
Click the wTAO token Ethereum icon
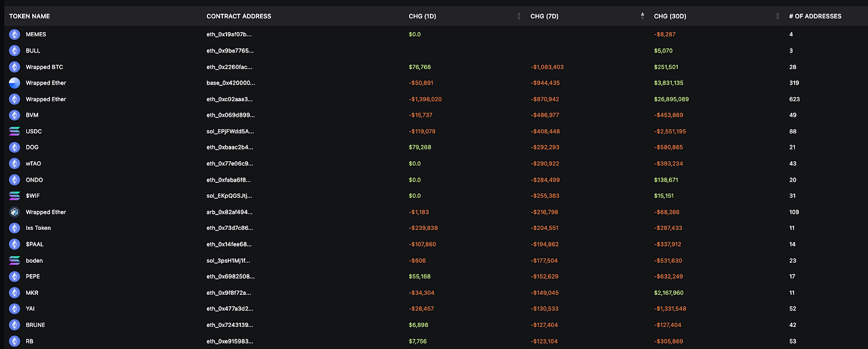tap(14, 164)
